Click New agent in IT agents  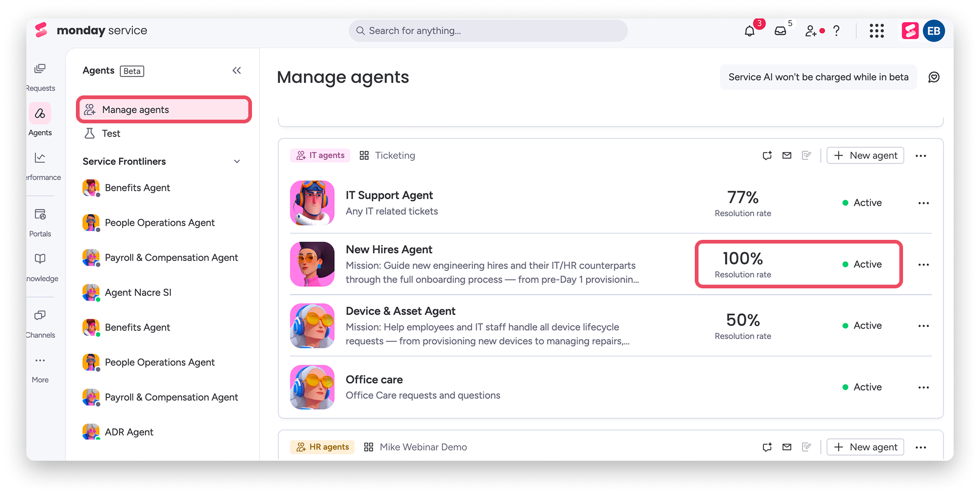tap(865, 156)
